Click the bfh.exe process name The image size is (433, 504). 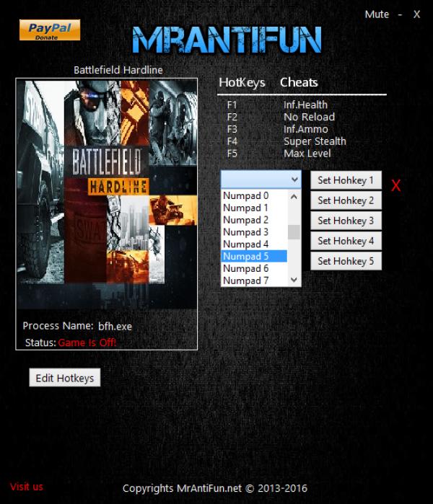click(x=115, y=326)
